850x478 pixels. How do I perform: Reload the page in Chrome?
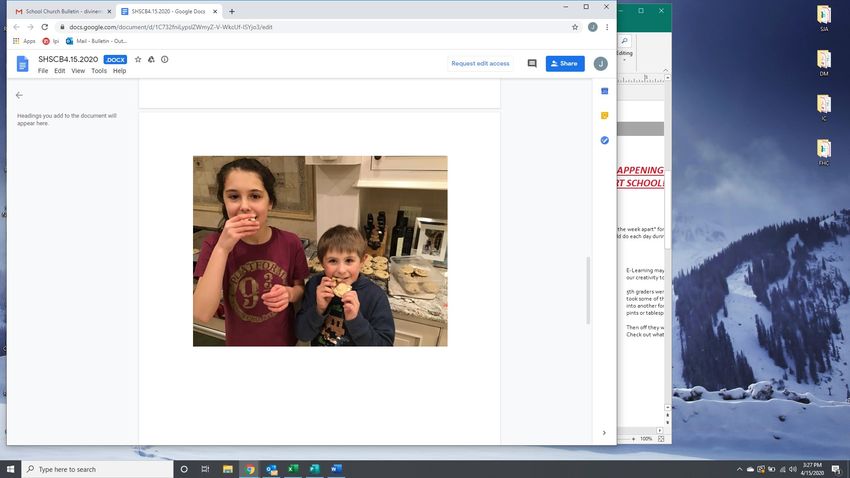click(x=44, y=27)
